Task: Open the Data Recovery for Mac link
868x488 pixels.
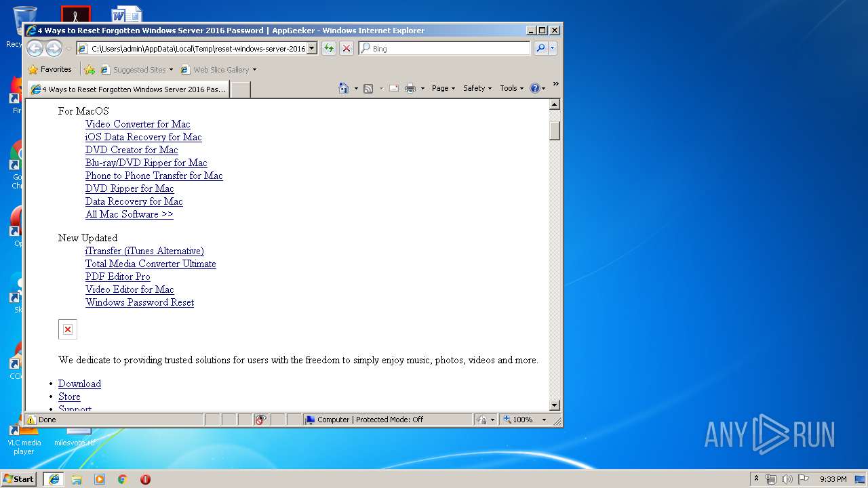Action: click(134, 201)
